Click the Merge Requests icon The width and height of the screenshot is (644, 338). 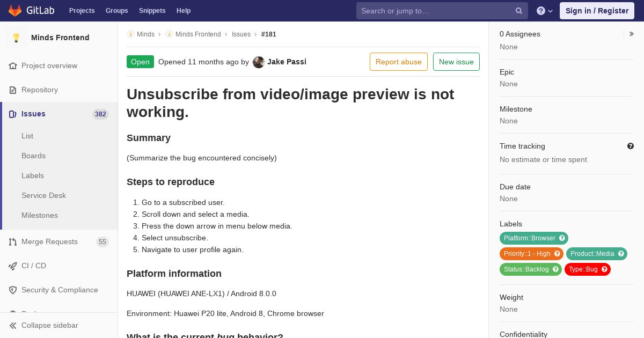[x=13, y=242]
